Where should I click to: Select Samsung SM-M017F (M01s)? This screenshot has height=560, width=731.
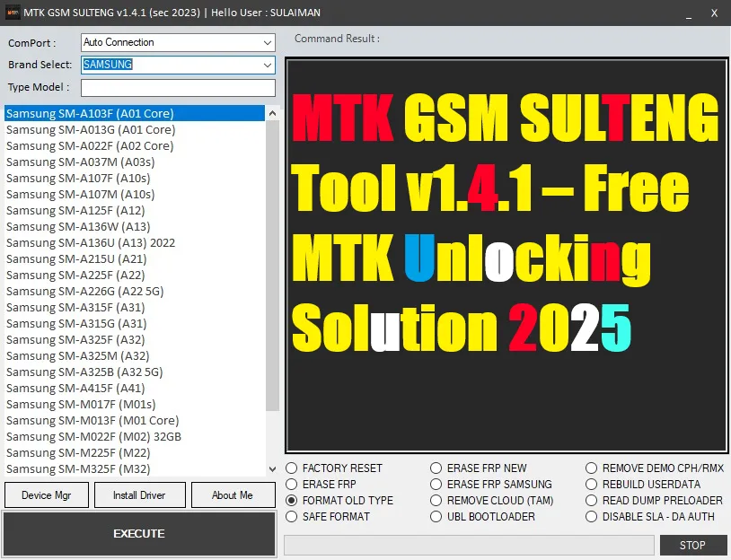(135, 405)
